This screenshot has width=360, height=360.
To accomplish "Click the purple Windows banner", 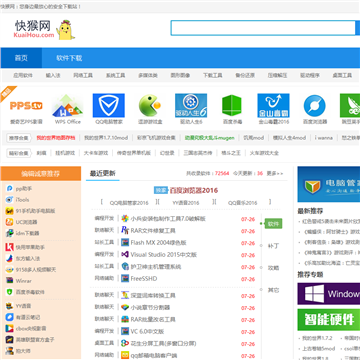I will (x=329, y=294).
